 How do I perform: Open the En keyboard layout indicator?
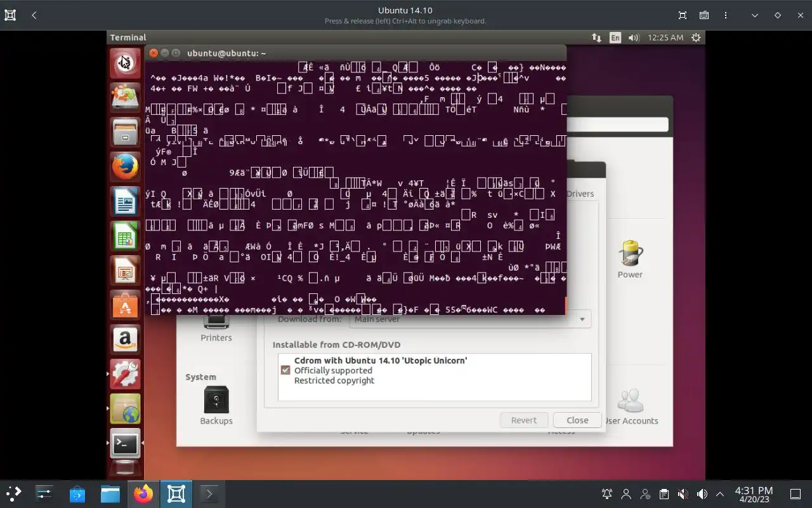pos(615,37)
